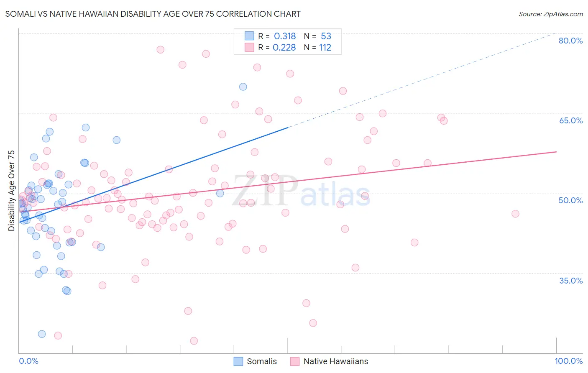Click the N = 53 value in legend
This screenshot has height=373, width=588.
click(317, 36)
